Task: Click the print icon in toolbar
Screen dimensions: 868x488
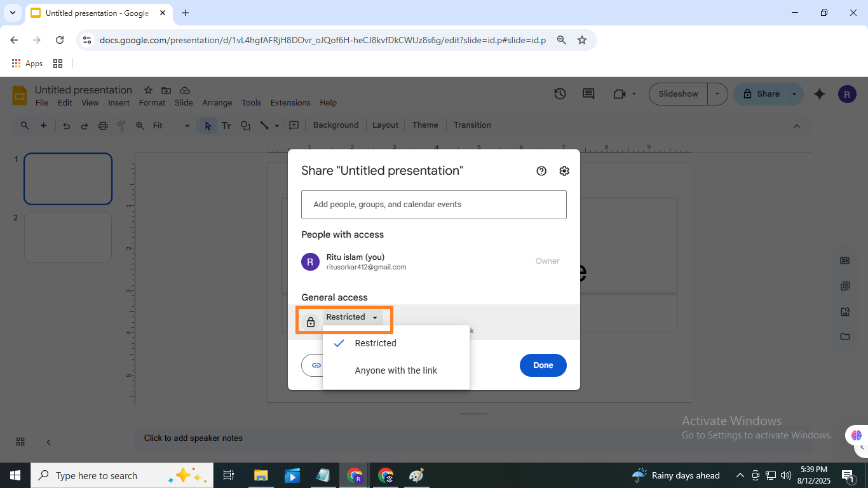Action: click(x=103, y=126)
